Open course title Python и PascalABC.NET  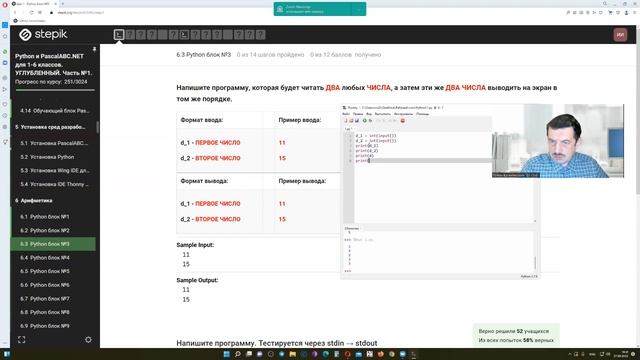click(53, 64)
